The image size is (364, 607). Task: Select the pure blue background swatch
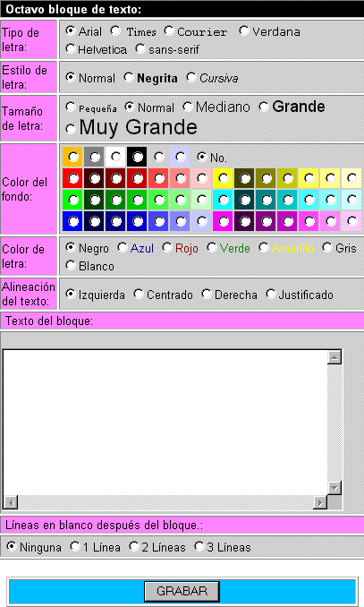72,221
